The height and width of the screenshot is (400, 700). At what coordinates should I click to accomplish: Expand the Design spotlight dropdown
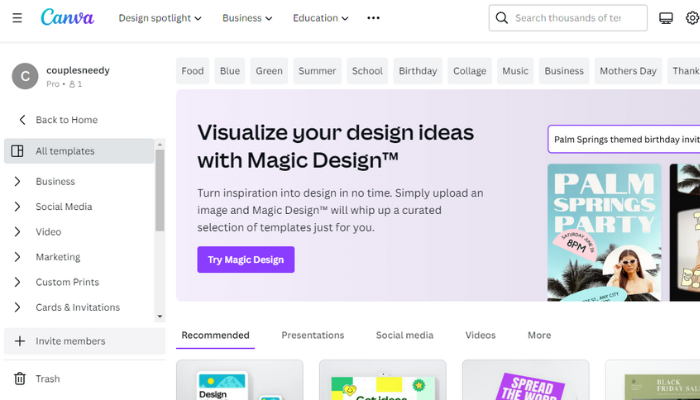tap(160, 18)
